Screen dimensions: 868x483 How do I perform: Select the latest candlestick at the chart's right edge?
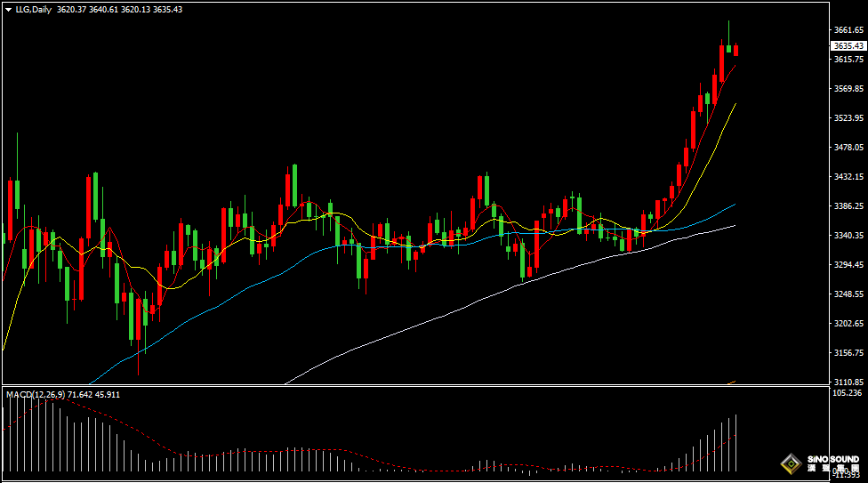point(735,51)
